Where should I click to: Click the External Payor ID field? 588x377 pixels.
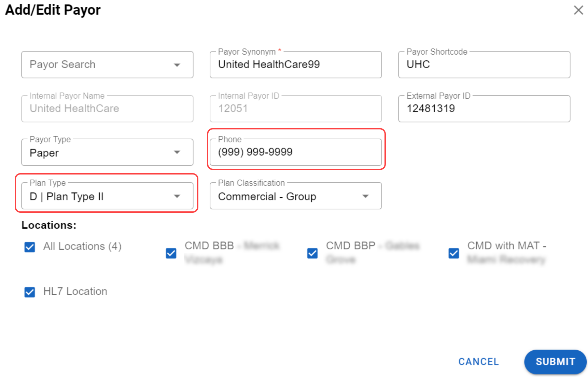484,109
